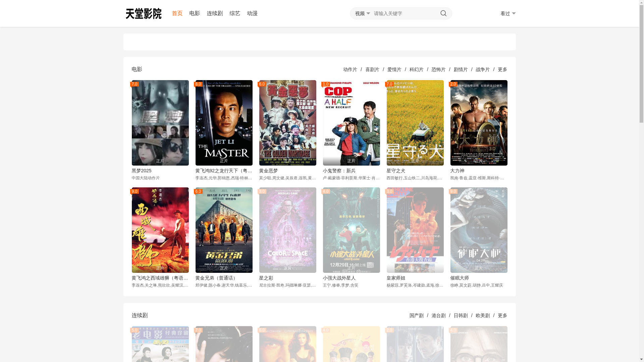Open the Color Out of Space poster

(288, 230)
